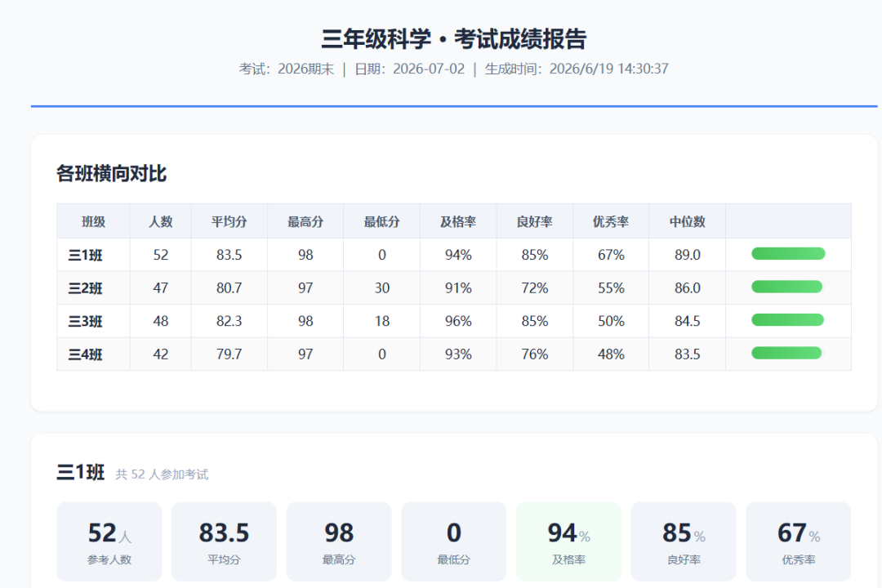This screenshot has height=588, width=882.
Task: Click pass rate 96% in 三3班 row
Action: [x=458, y=321]
